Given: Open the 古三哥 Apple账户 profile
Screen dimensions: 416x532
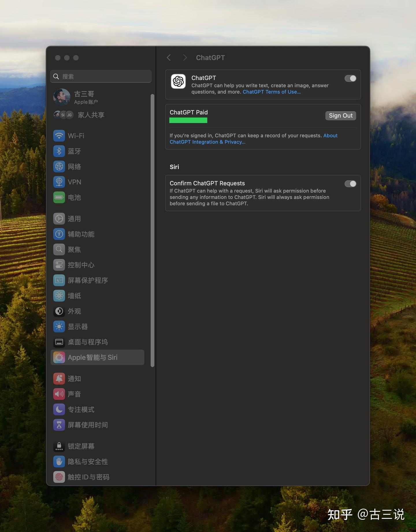Looking at the screenshot, I should [x=76, y=97].
